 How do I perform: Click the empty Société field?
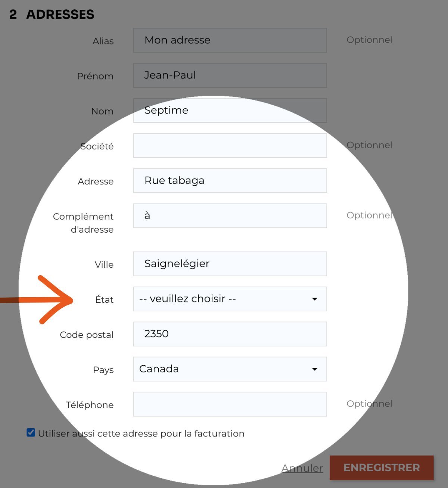(230, 146)
